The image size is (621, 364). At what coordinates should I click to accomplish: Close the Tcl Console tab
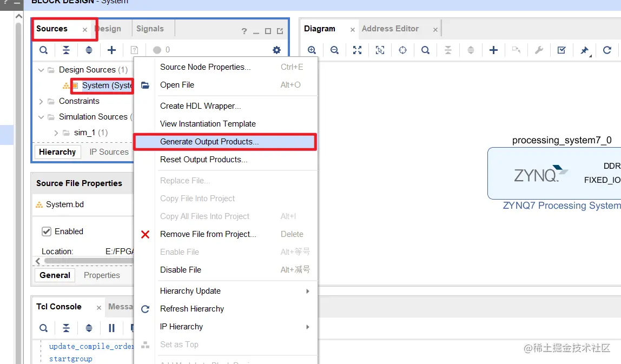99,308
